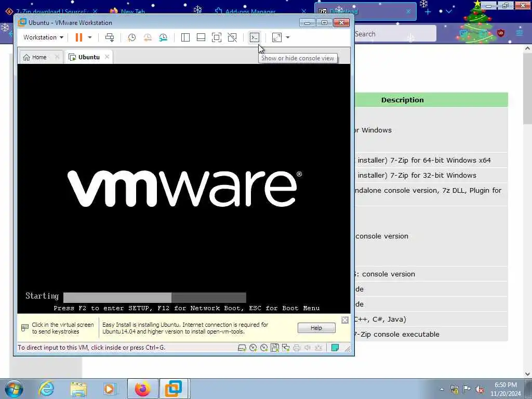
Task: Open the Workstation menu
Action: [43, 37]
